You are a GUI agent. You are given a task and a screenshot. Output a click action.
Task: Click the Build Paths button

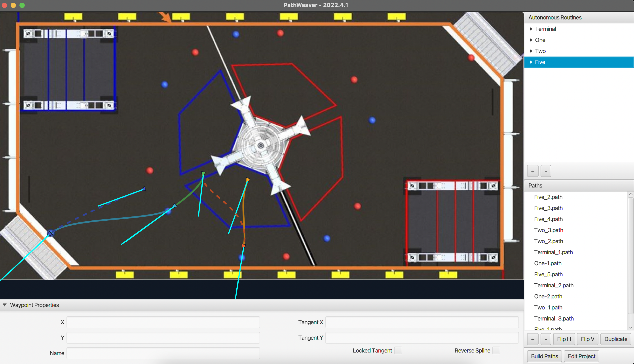tap(544, 356)
